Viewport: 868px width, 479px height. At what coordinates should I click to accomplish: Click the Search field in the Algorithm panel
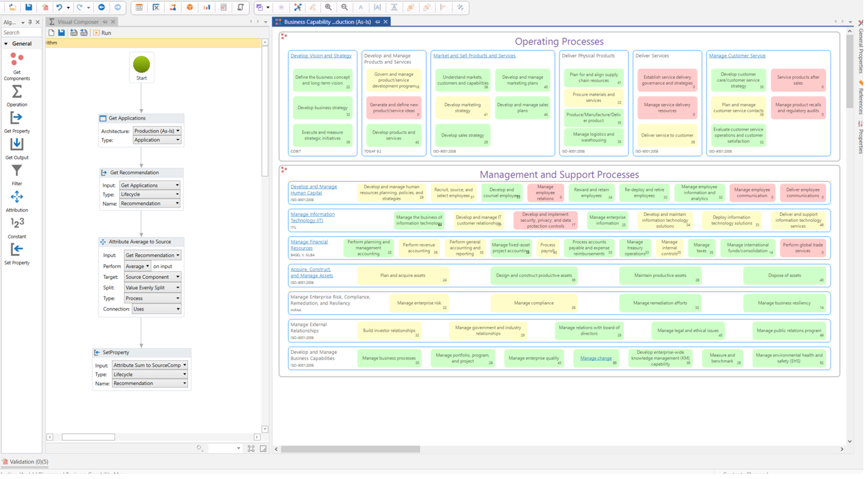(x=21, y=32)
